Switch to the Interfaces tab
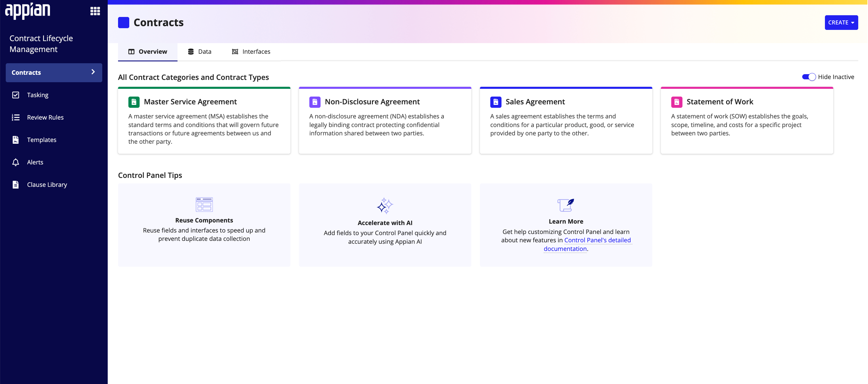 point(251,51)
